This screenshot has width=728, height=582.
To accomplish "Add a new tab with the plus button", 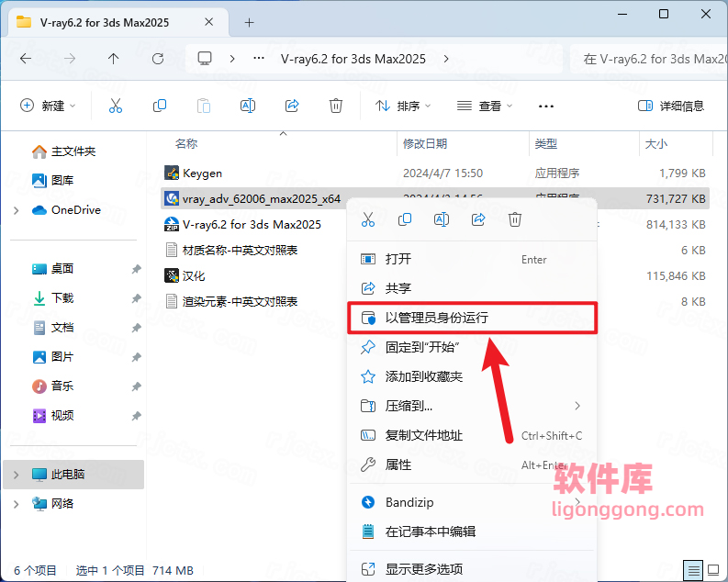I will pos(250,22).
